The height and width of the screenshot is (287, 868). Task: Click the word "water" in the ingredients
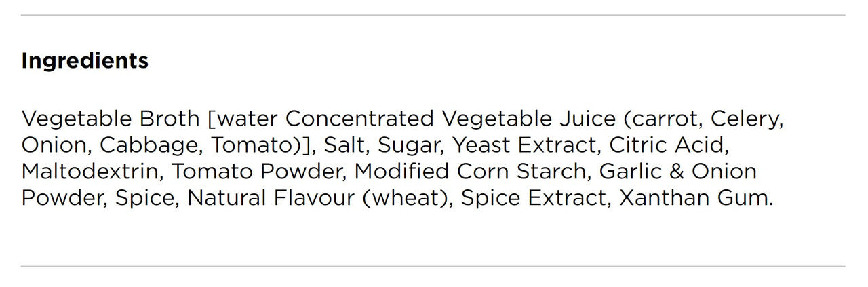coord(248,119)
